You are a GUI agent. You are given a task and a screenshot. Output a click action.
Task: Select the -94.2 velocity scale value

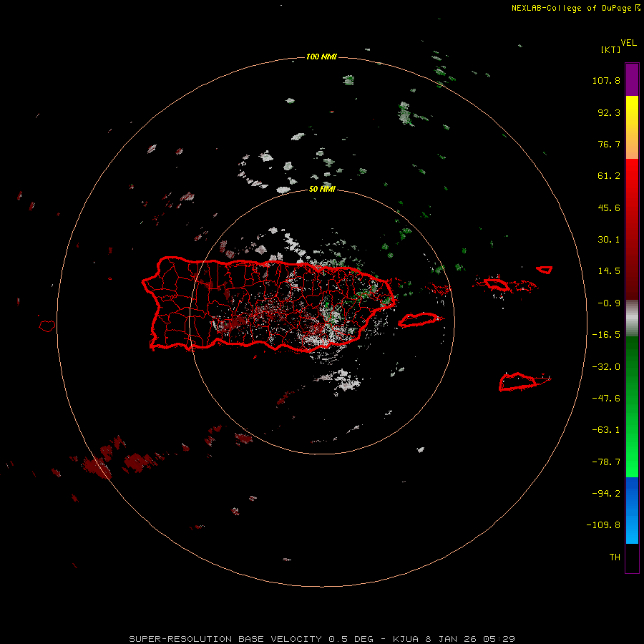tap(606, 494)
